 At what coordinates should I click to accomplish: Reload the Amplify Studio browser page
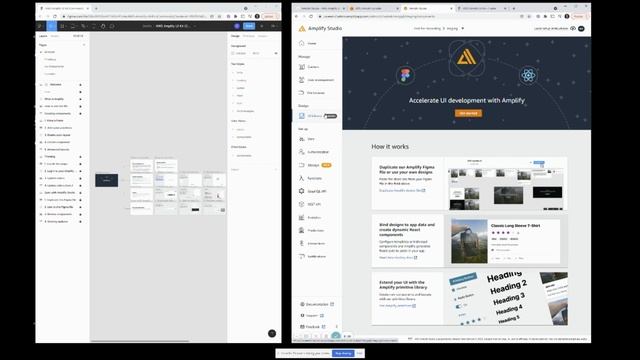[x=311, y=16]
